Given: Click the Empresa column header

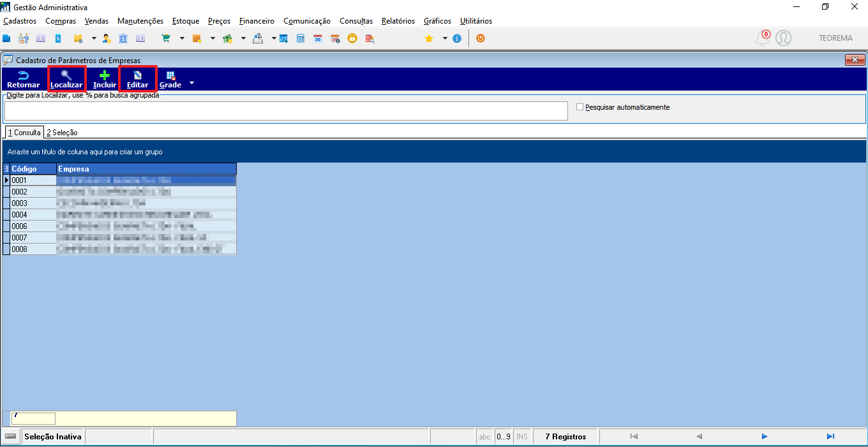Looking at the screenshot, I should click(x=146, y=169).
